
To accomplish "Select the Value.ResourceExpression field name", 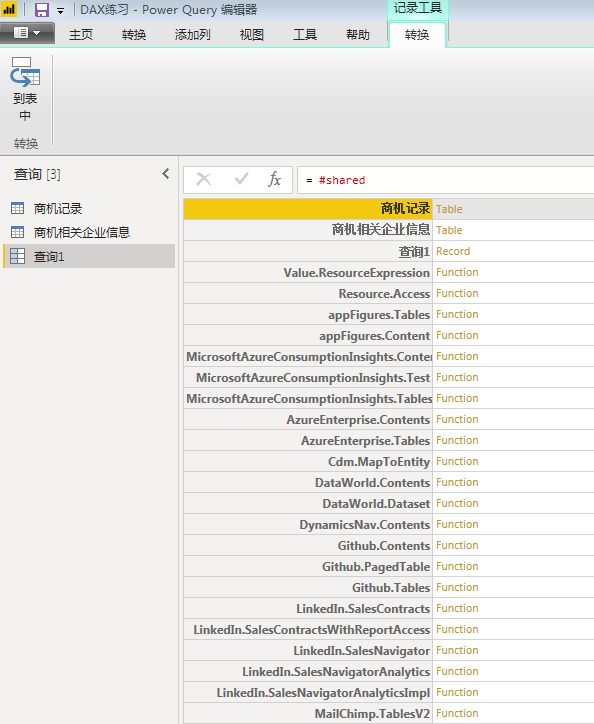I will pos(308,272).
